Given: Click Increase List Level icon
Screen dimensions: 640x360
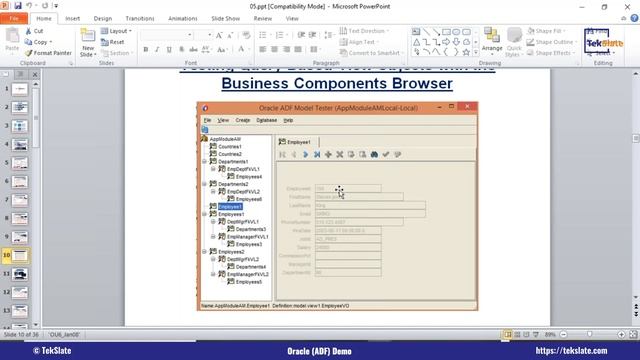Looking at the screenshot, I should [312, 35].
